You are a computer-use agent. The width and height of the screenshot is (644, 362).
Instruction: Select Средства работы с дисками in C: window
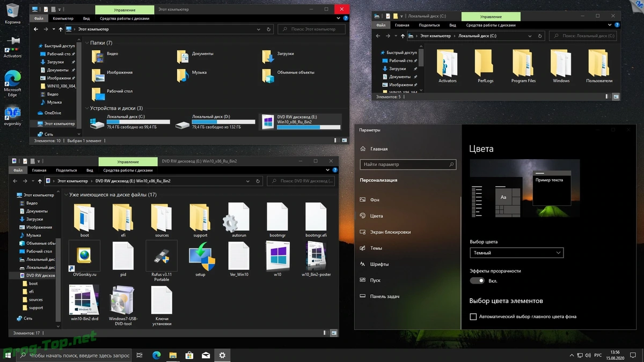pos(491,25)
